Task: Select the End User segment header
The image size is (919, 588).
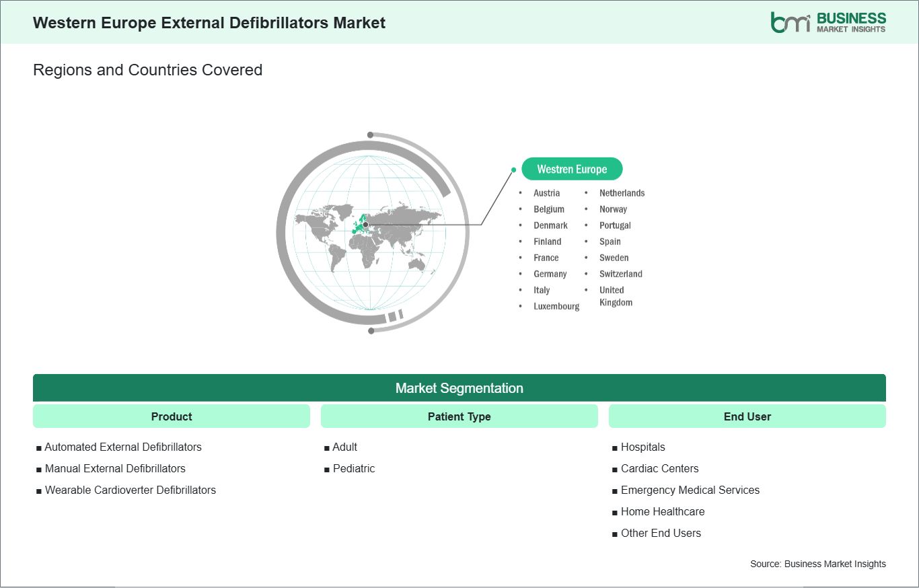Action: (x=747, y=416)
